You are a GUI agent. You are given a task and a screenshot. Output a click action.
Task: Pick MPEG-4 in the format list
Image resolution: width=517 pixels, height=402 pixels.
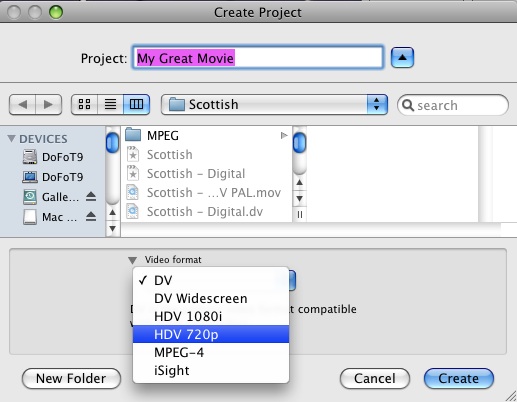[x=211, y=352]
